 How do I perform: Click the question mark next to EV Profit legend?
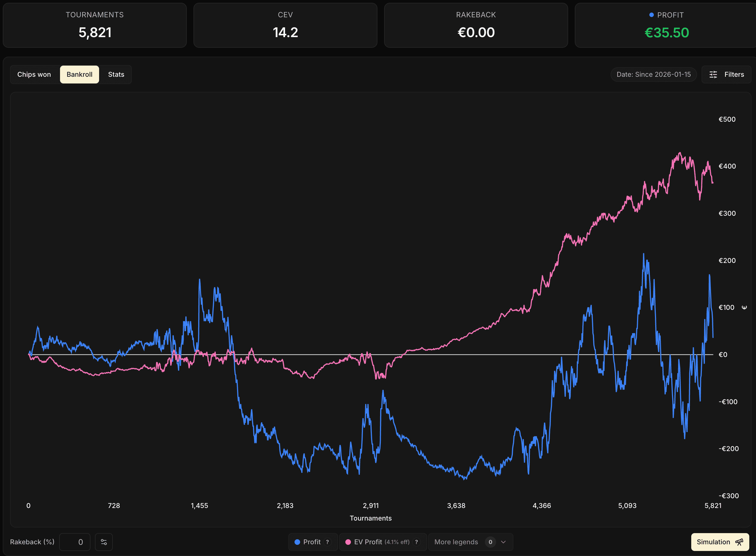[x=417, y=542]
